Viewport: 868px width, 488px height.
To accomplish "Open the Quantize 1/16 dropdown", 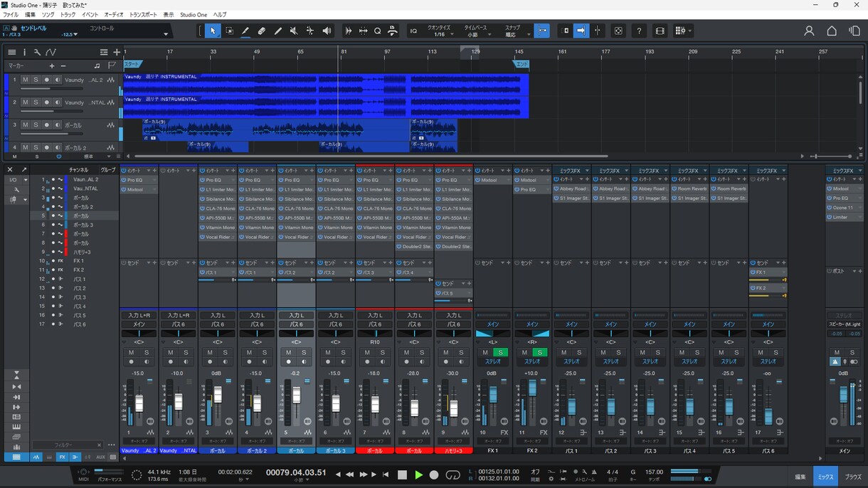I will pos(440,31).
